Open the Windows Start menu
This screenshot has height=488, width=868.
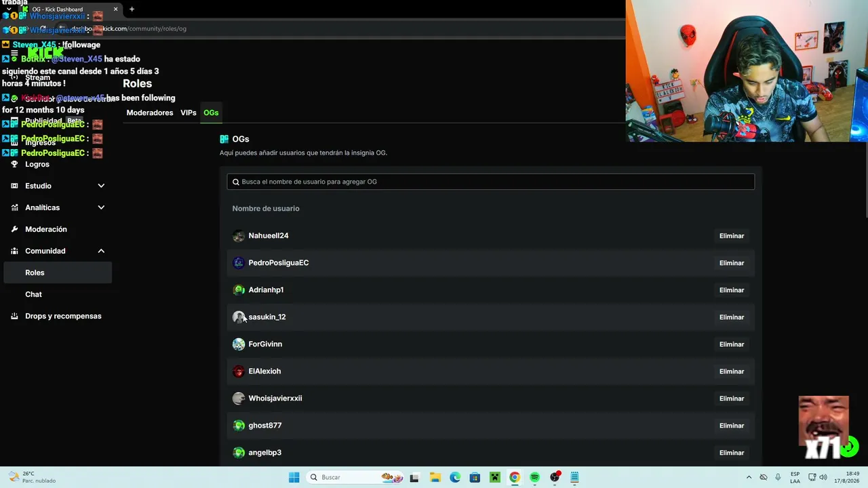(294, 477)
